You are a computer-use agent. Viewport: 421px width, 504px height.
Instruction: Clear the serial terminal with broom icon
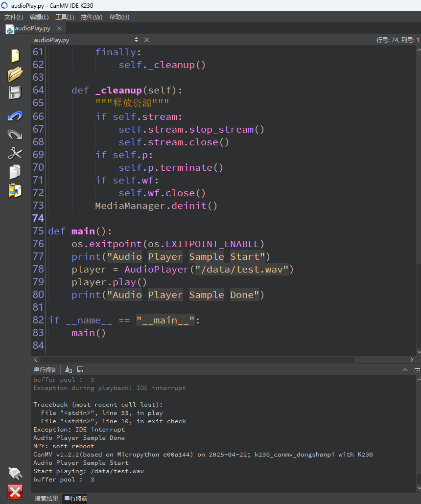[x=69, y=369]
